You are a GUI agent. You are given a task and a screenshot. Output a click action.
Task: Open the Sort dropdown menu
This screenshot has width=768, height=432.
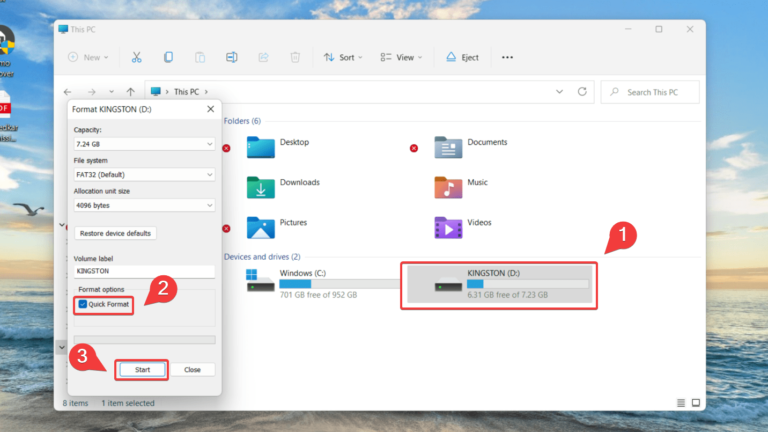pos(343,57)
